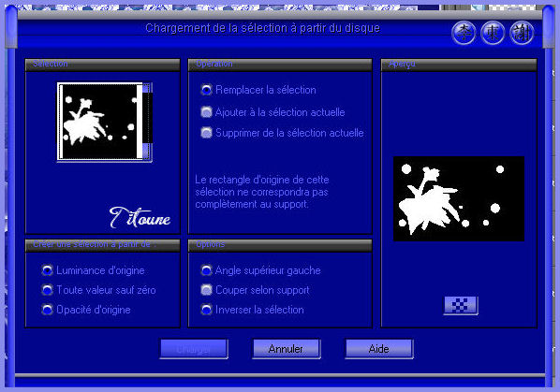Click the Aperçu preview image
This screenshot has width=560, height=392.
(x=459, y=198)
